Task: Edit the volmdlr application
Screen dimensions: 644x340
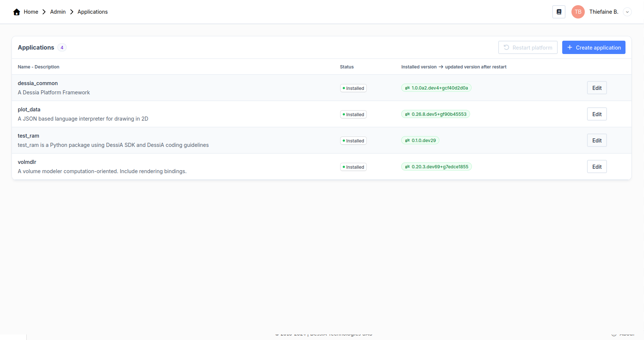Action: pyautogui.click(x=597, y=167)
